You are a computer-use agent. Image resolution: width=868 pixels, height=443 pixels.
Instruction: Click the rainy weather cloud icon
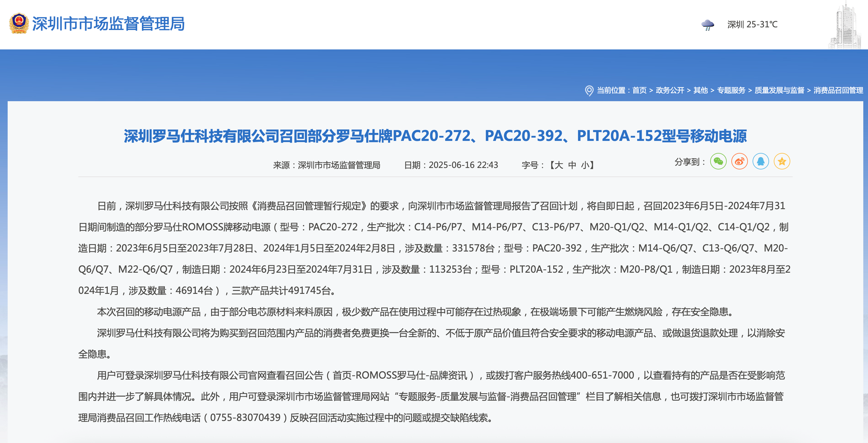(707, 25)
